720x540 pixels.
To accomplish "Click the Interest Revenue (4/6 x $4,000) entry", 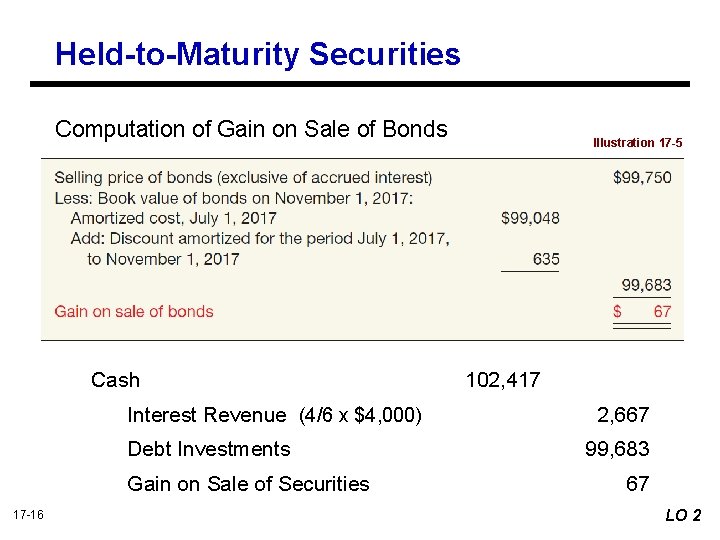I will (x=274, y=415).
